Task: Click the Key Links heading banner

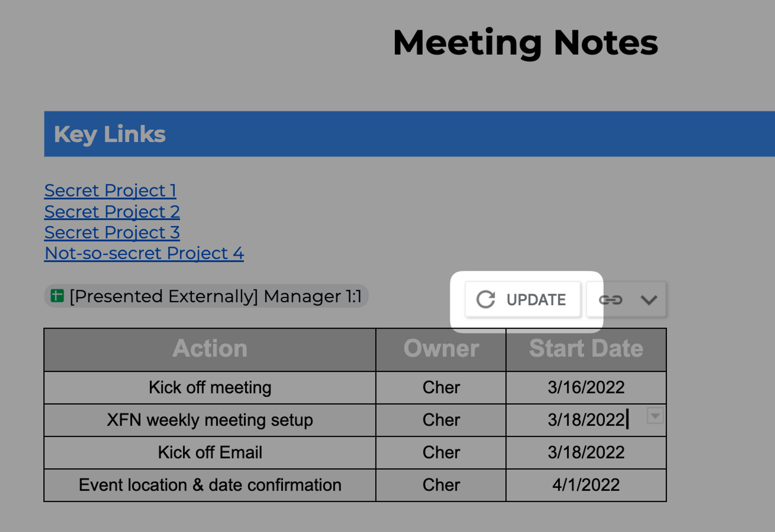Action: (410, 134)
